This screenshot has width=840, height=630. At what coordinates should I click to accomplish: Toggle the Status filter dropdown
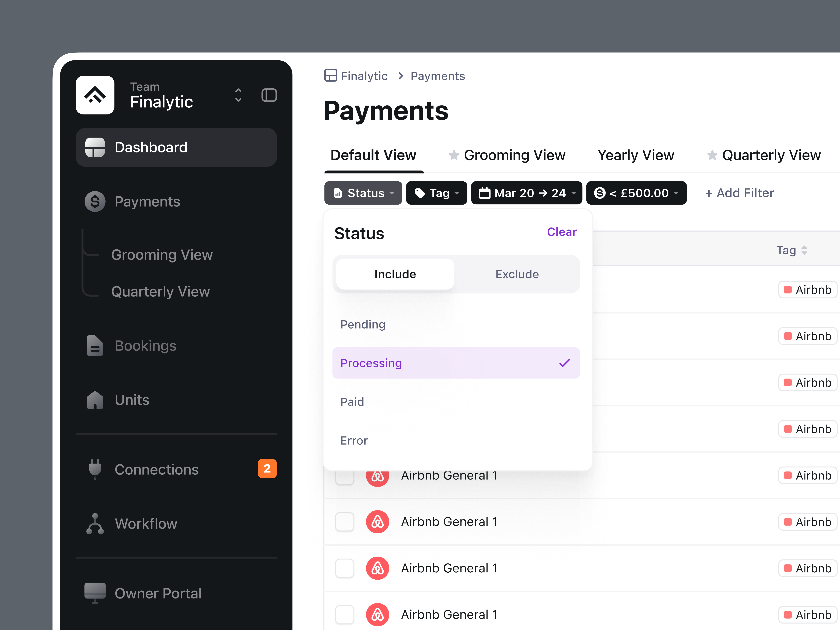pyautogui.click(x=363, y=193)
